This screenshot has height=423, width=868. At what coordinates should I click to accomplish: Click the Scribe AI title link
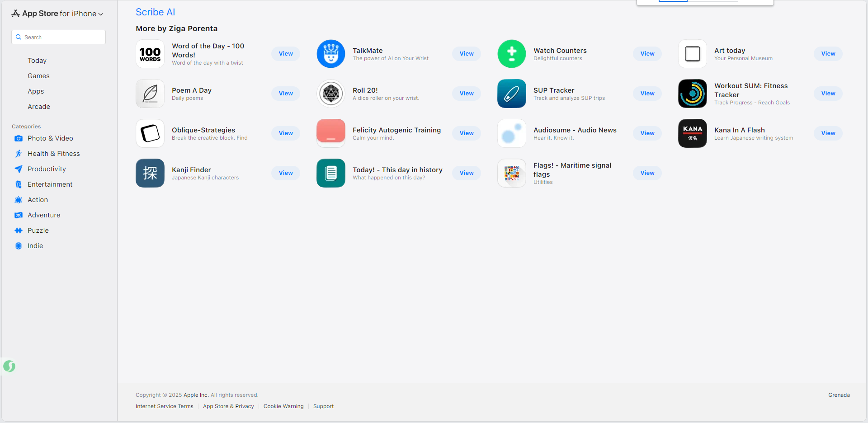click(x=155, y=12)
